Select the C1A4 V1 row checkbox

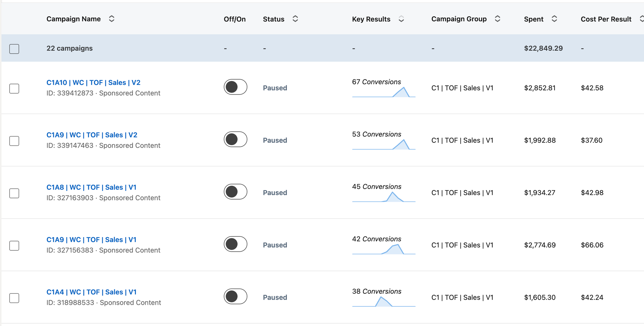14,298
